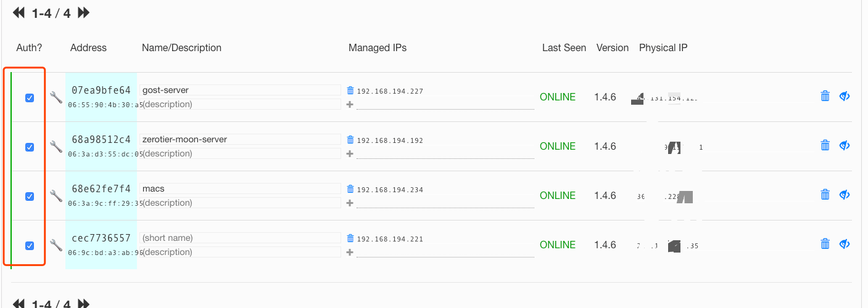Add a managed IP to macs member
868x308 pixels.
click(350, 203)
